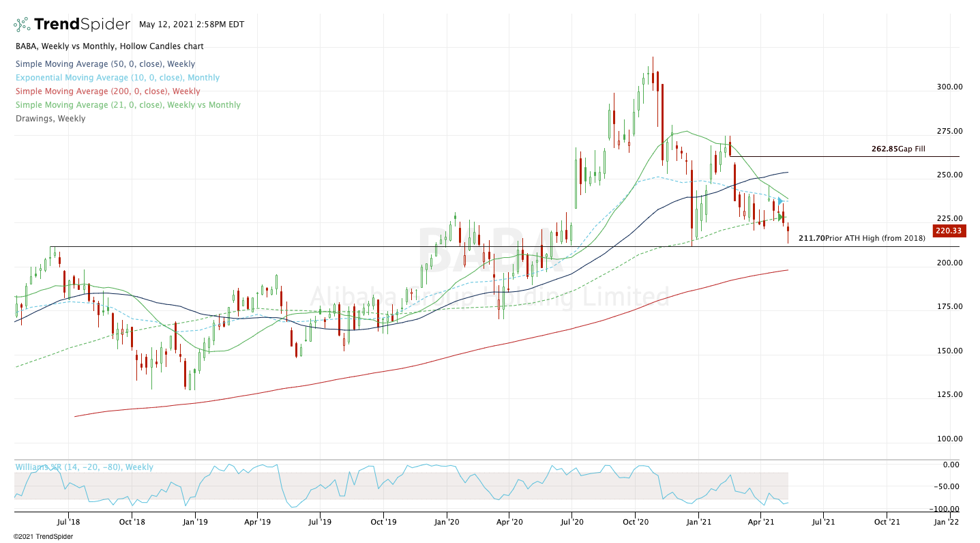Select the Simple Moving Average (21) legend entry
980x543 pixels.
click(128, 105)
